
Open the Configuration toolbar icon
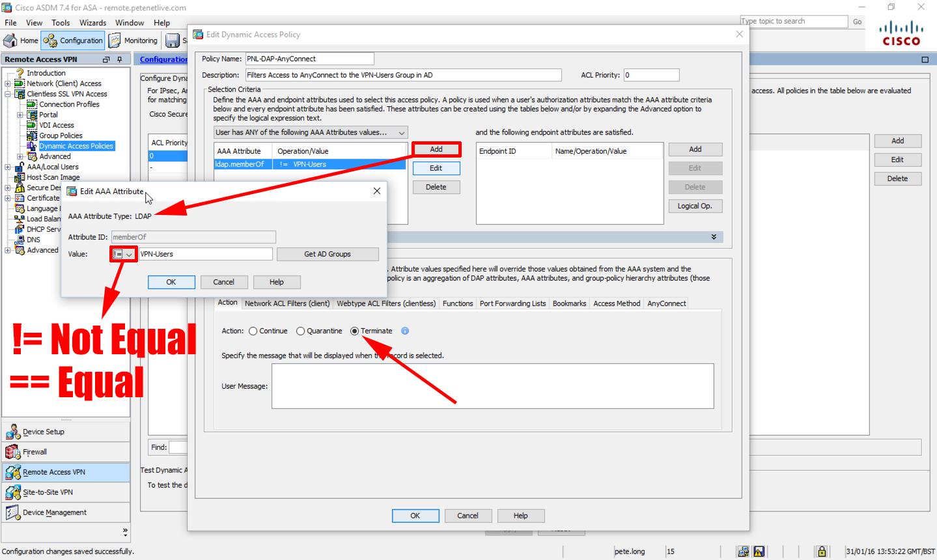pos(50,40)
